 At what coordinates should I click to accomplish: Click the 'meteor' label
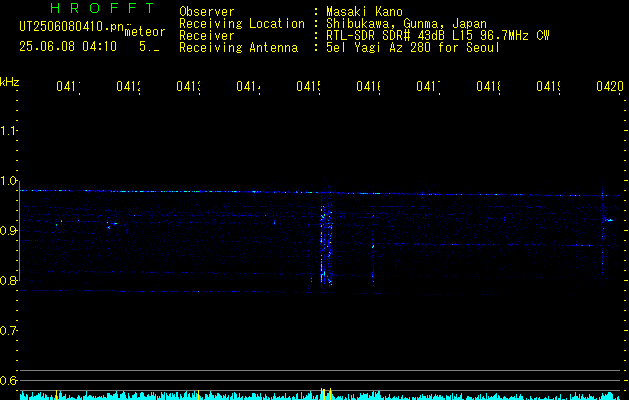tap(145, 32)
